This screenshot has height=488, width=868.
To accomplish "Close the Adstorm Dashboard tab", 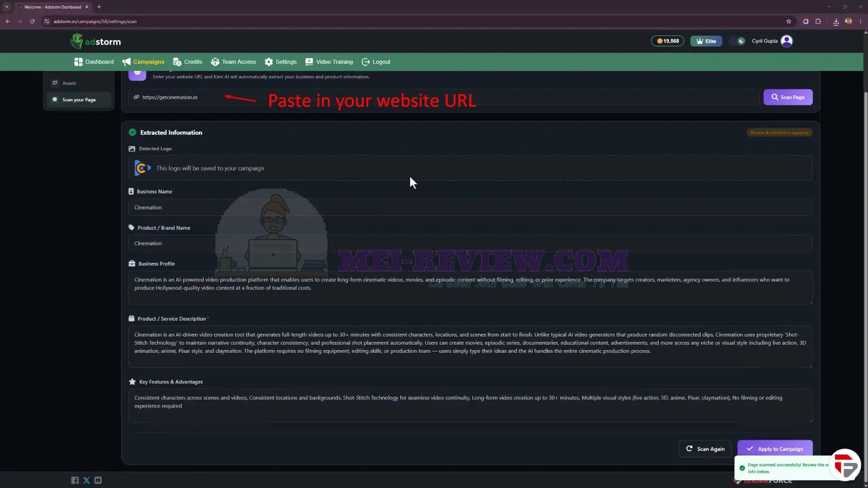I will [x=87, y=7].
